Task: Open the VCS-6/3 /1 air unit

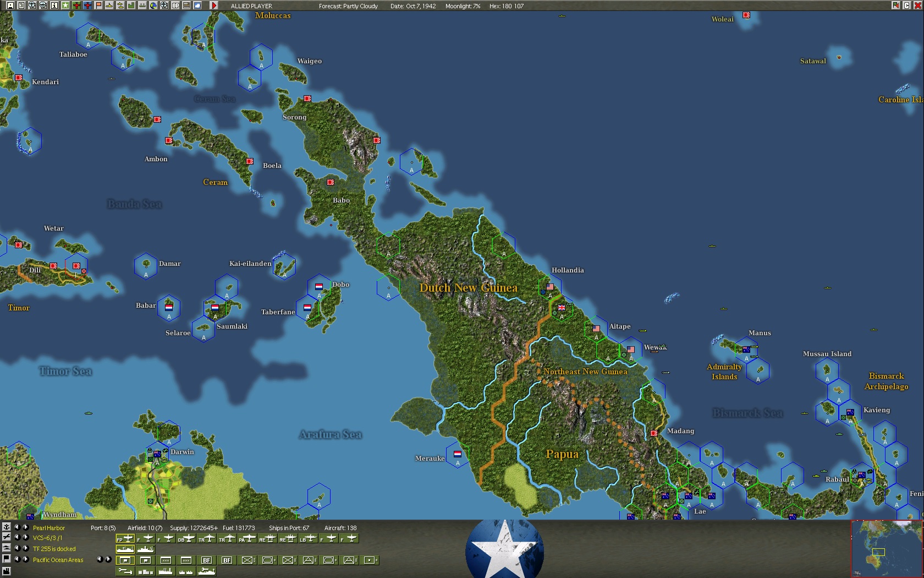Action: tap(47, 538)
